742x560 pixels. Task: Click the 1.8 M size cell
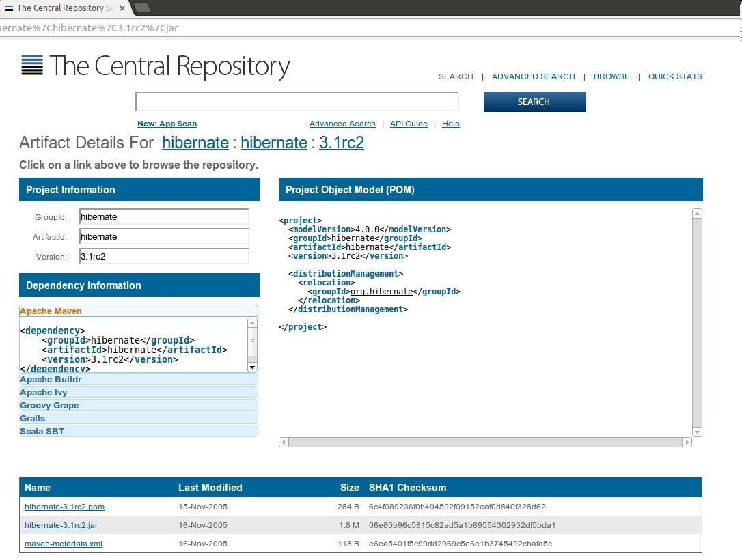pyautogui.click(x=349, y=525)
